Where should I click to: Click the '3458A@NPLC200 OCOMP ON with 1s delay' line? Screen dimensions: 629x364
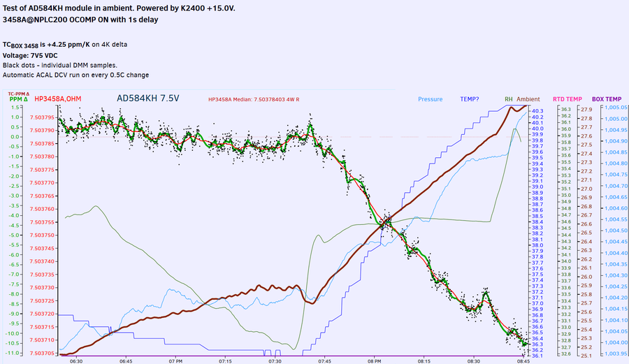(x=80, y=20)
